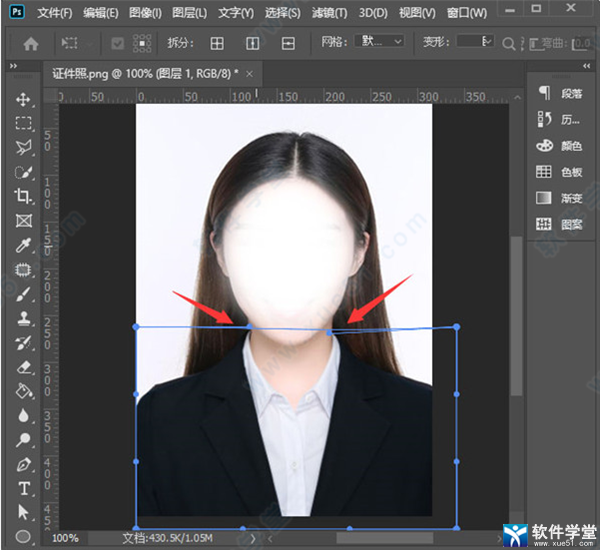The height and width of the screenshot is (550, 600).
Task: Open the 渐变 (Gradient) panel
Action: pos(559,198)
